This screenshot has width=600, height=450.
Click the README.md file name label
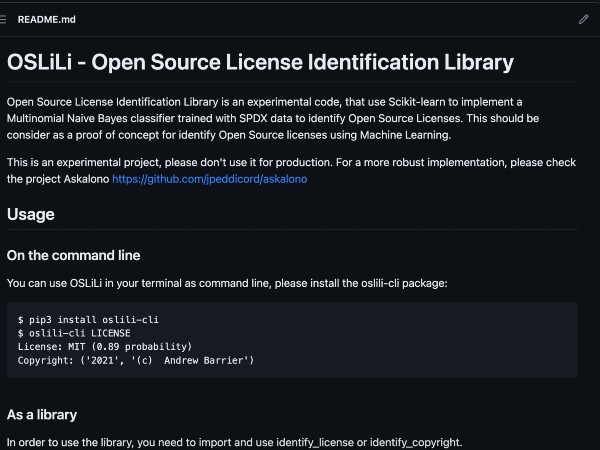click(x=47, y=20)
